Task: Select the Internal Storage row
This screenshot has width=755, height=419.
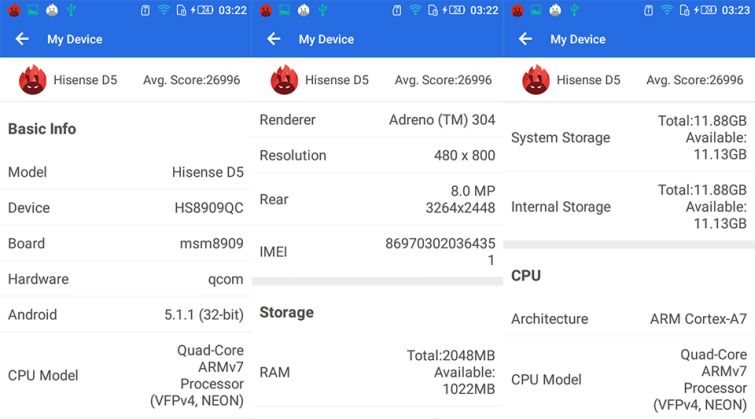Action: point(629,207)
